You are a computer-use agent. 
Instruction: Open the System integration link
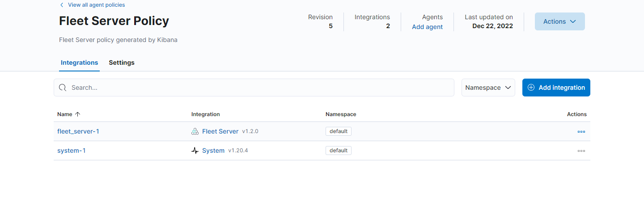click(x=213, y=150)
